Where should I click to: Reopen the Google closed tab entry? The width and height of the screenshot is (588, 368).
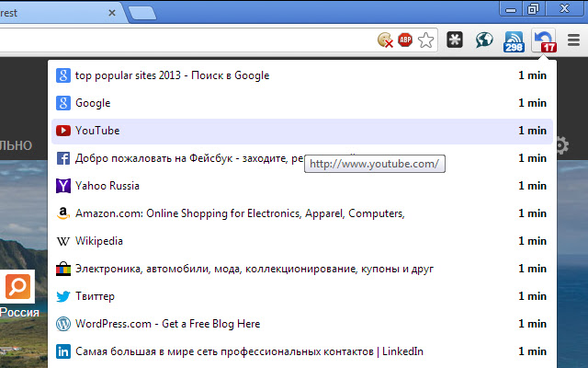tap(302, 103)
